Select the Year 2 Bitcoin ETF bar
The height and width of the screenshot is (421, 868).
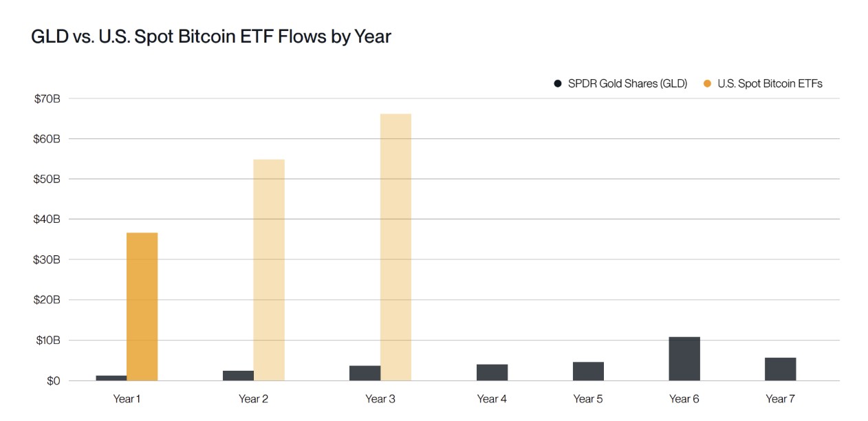click(269, 270)
